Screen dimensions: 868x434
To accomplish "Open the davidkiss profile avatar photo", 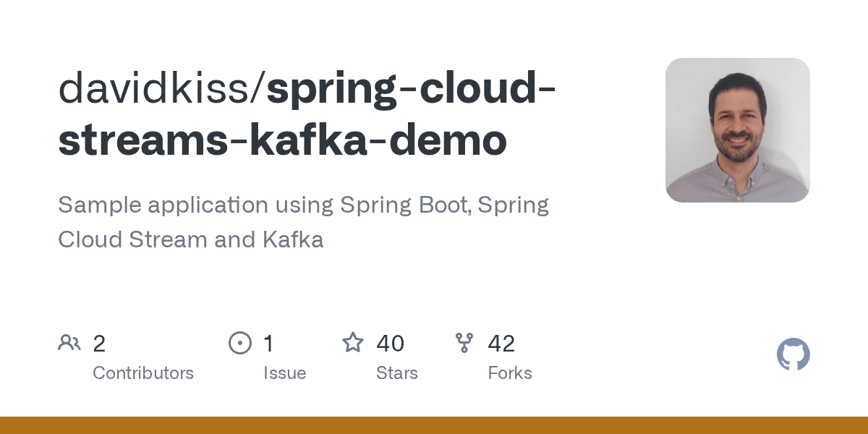I will click(x=738, y=130).
